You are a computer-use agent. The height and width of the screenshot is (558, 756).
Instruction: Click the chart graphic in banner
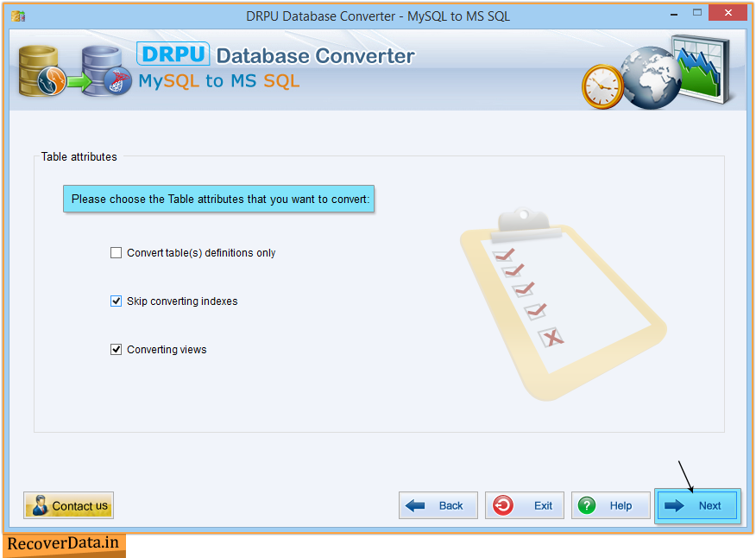coord(702,68)
